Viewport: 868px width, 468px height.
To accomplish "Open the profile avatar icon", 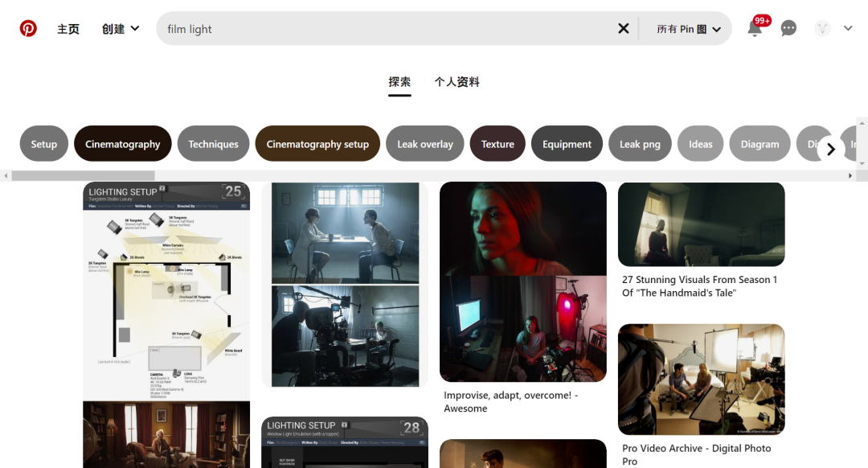I will pyautogui.click(x=823, y=28).
